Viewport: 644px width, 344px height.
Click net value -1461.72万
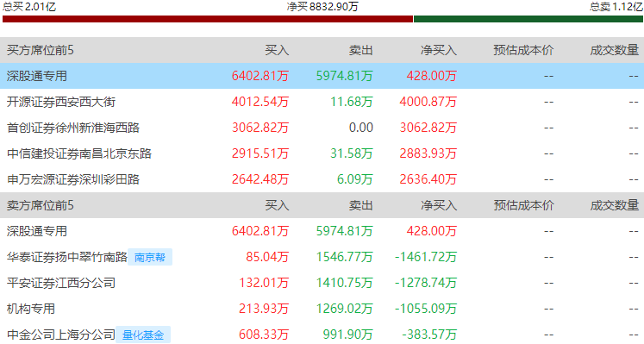click(426, 257)
